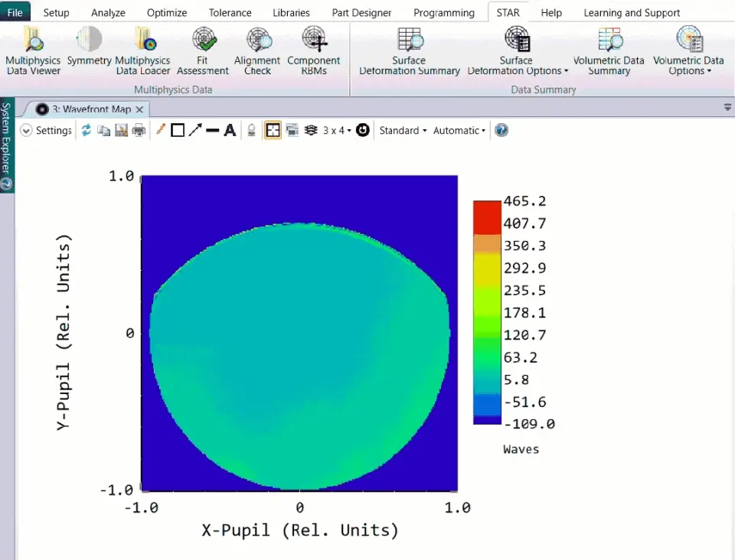Switch to the Analyze ribbon tab

pyautogui.click(x=108, y=13)
